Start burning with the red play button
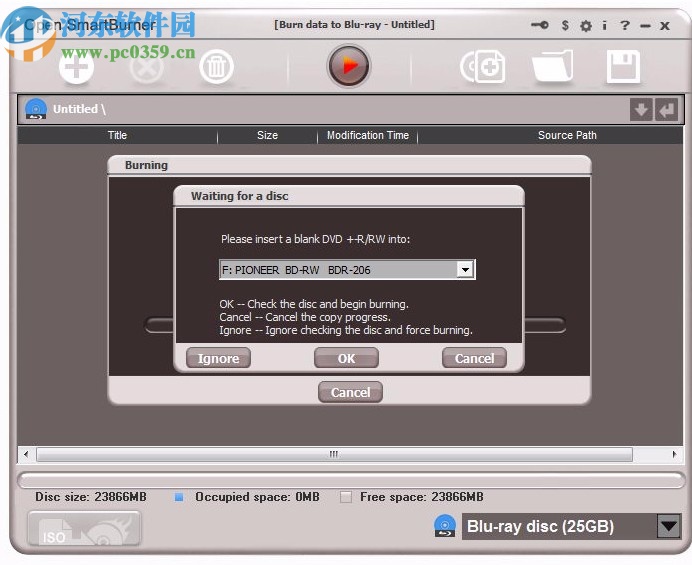 (349, 66)
